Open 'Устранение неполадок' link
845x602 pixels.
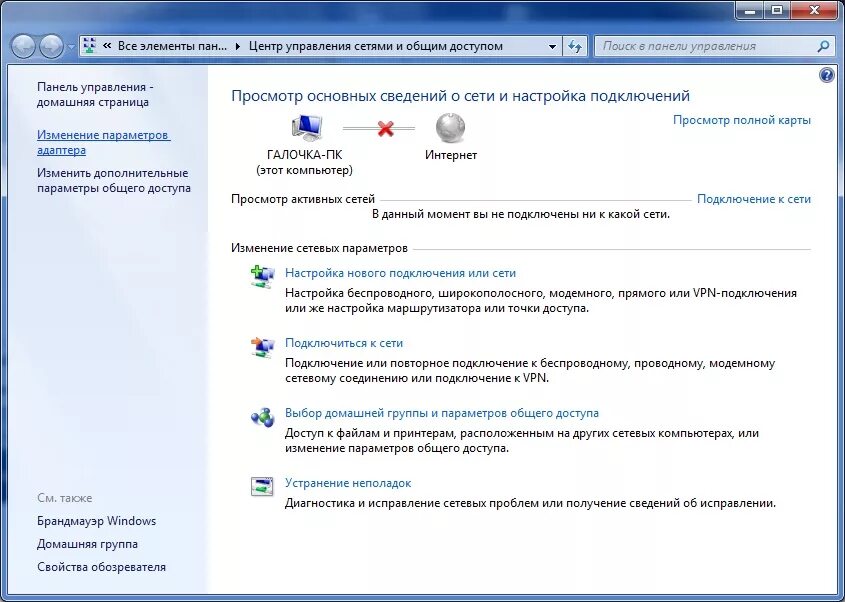pyautogui.click(x=348, y=483)
